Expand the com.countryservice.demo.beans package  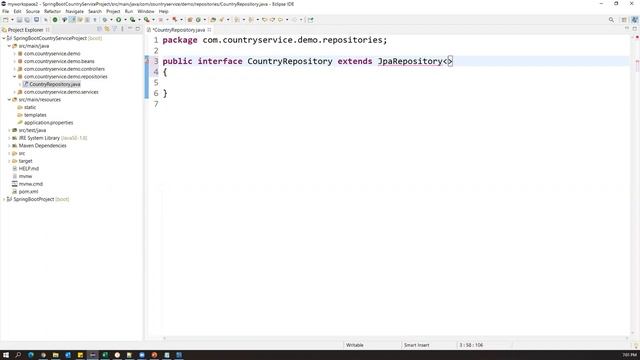tap(15, 61)
